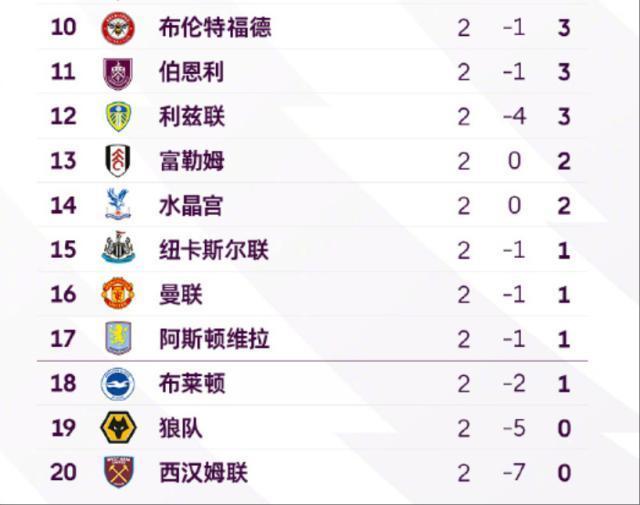640x505 pixels.
Task: Select the 伯恩利 team name
Action: 191,72
